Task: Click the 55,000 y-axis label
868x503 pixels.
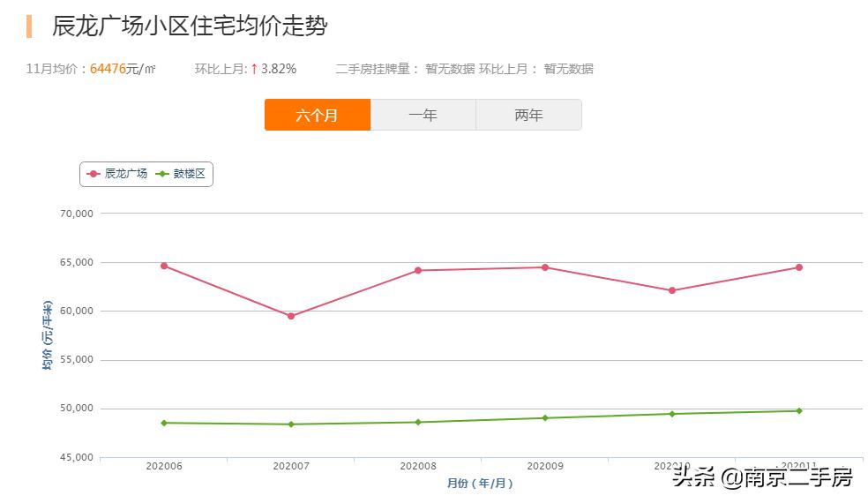Action: [77, 359]
